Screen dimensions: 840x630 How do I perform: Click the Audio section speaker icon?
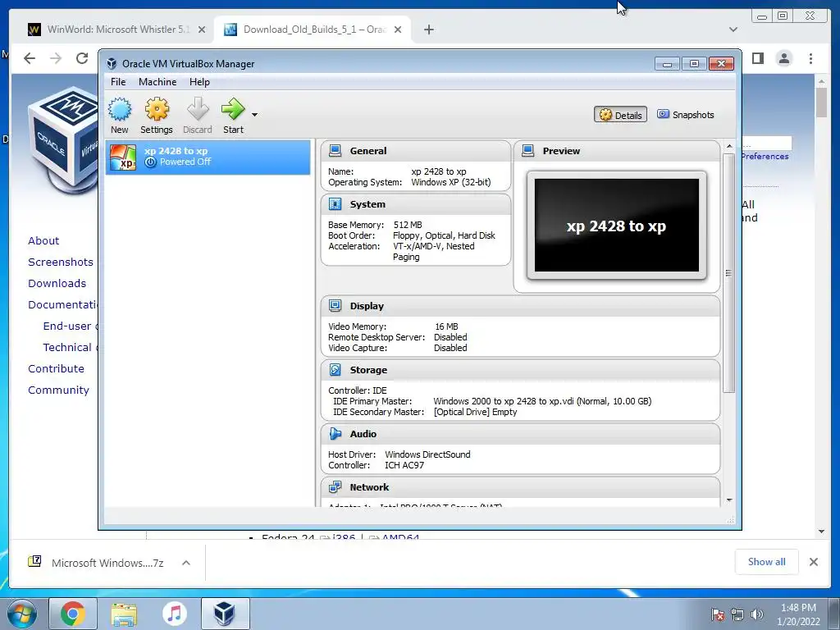[x=336, y=434]
